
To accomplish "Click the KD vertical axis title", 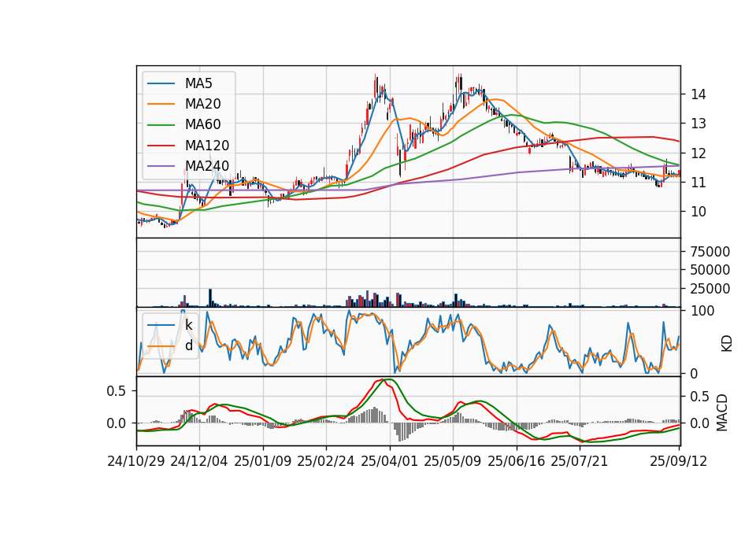I will point(727,344).
